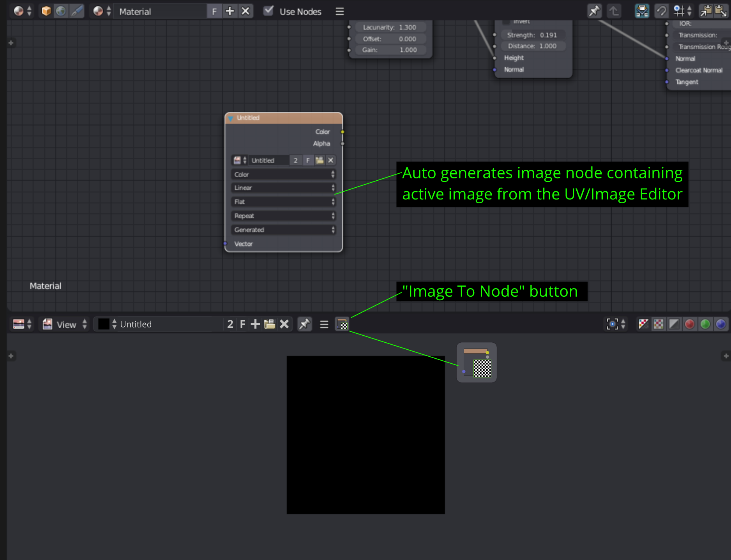Toggle the snap-during-transform icon in node header
The width and height of the screenshot is (731, 560).
click(661, 11)
